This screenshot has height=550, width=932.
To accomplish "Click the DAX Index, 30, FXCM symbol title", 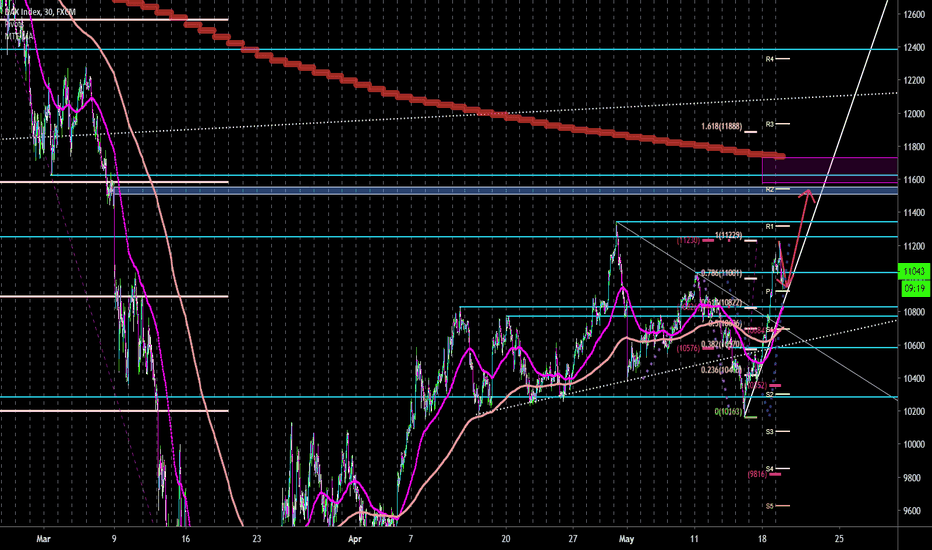I will [40, 11].
